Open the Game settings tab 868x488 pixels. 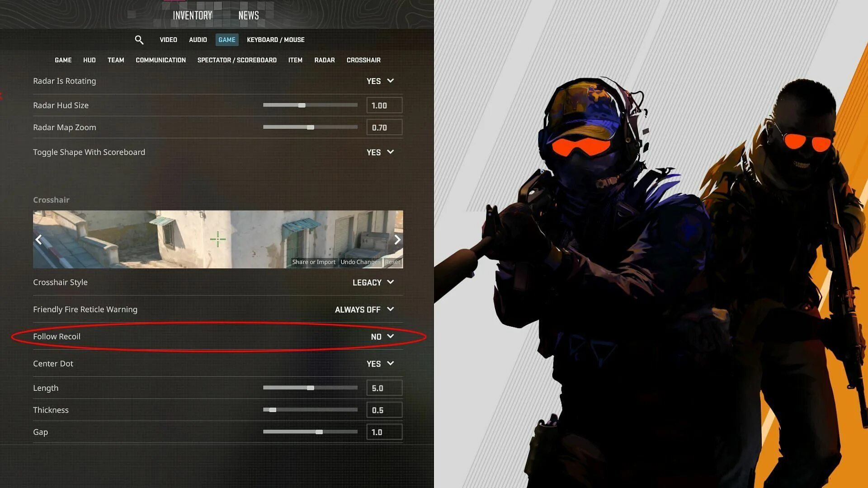(x=226, y=39)
